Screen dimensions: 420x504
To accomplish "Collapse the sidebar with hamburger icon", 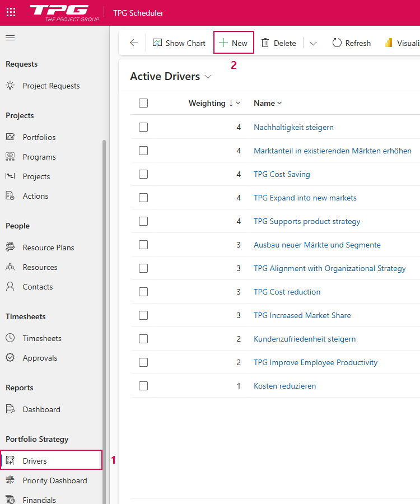I will pyautogui.click(x=10, y=38).
